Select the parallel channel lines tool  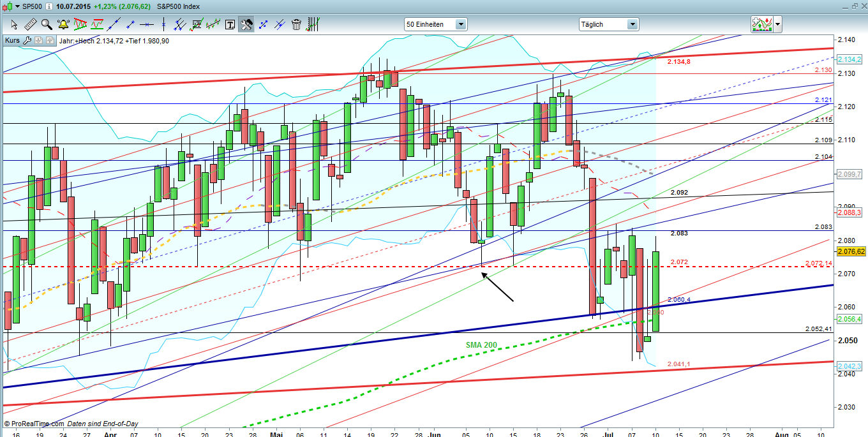click(x=180, y=24)
